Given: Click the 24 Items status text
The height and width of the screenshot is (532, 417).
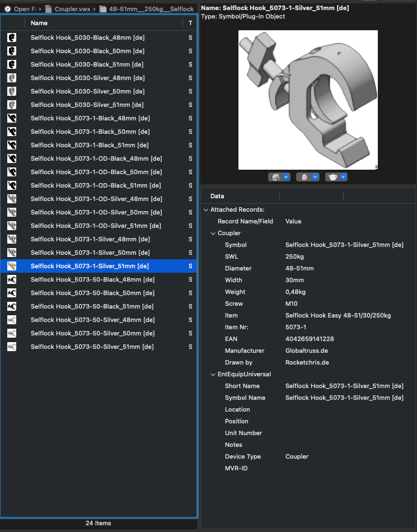Looking at the screenshot, I should 99,523.
